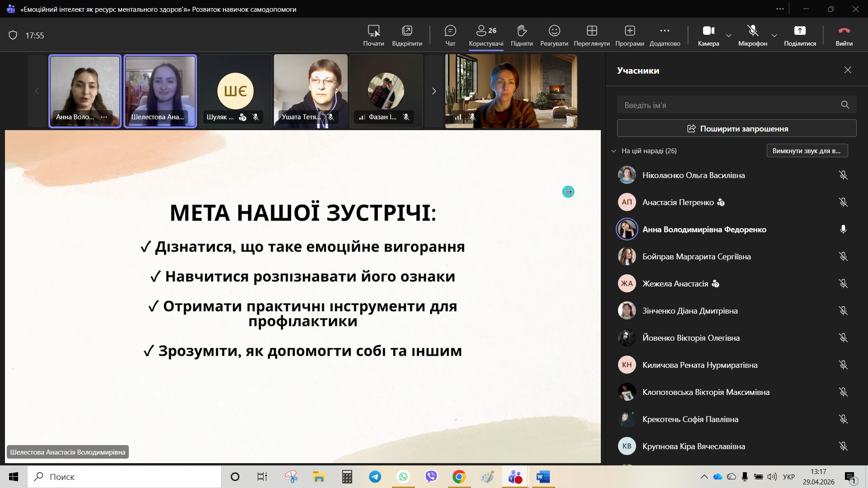Click the Leave (Вийти) hang-up icon
The width and height of the screenshot is (868, 488).
tap(844, 35)
